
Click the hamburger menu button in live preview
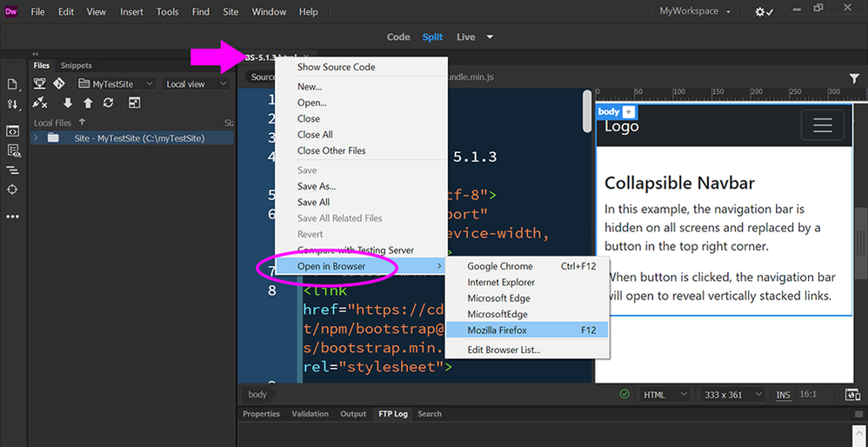(822, 125)
